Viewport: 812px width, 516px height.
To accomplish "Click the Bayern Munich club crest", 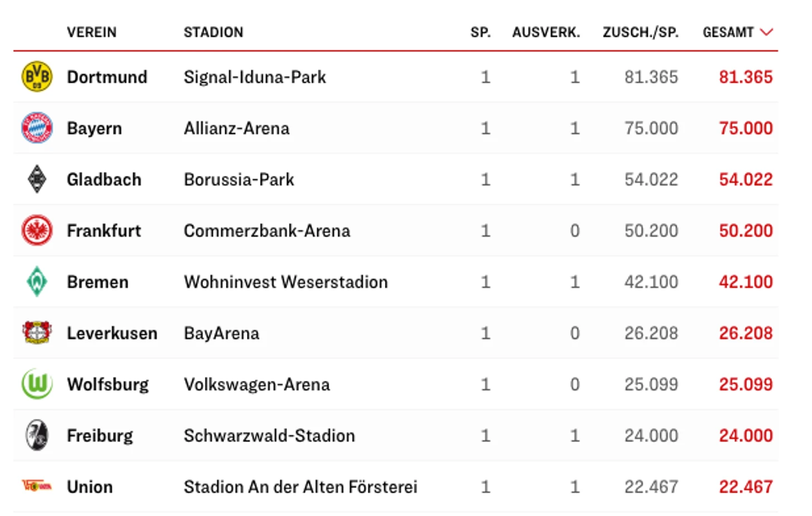I will [37, 128].
